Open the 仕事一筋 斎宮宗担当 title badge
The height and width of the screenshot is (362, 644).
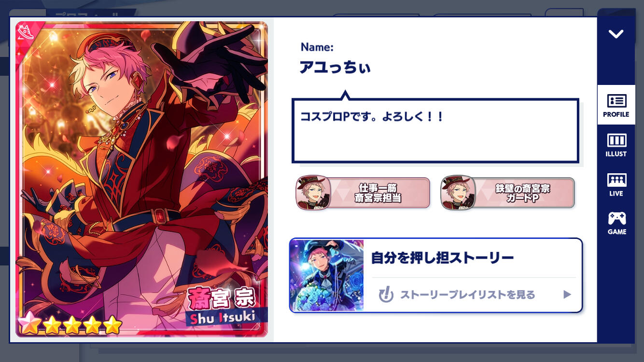coord(363,193)
